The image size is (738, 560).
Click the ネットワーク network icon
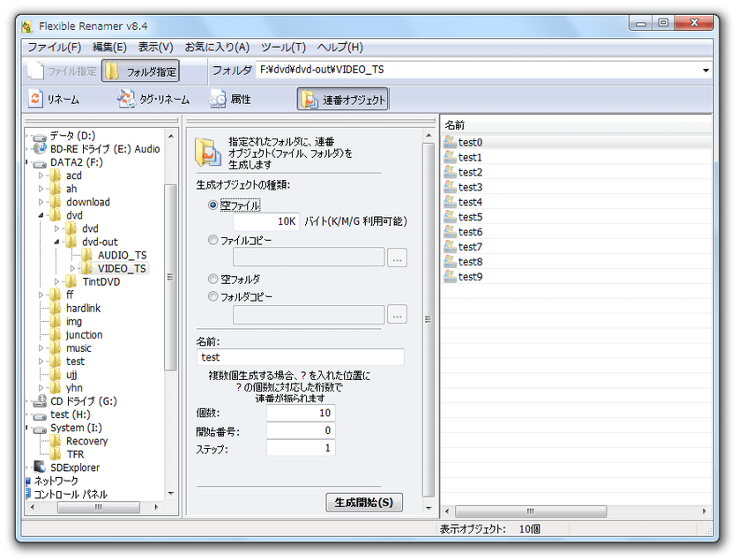coord(28,481)
